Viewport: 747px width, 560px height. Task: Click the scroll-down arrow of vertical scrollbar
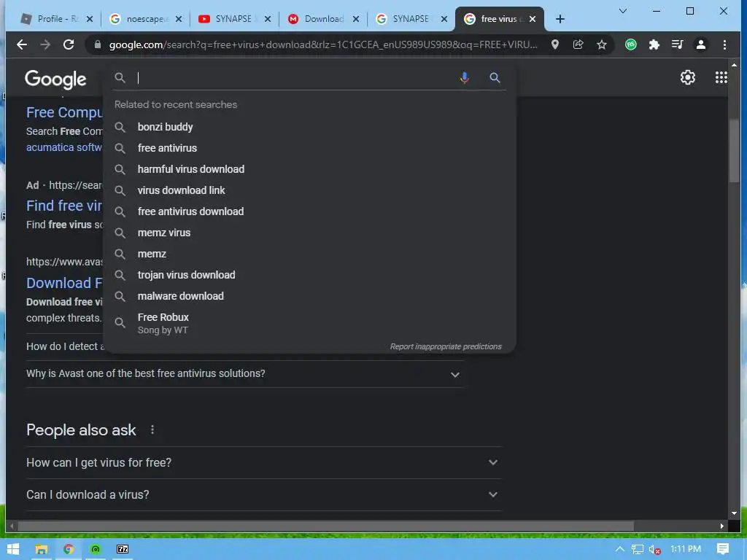[734, 513]
